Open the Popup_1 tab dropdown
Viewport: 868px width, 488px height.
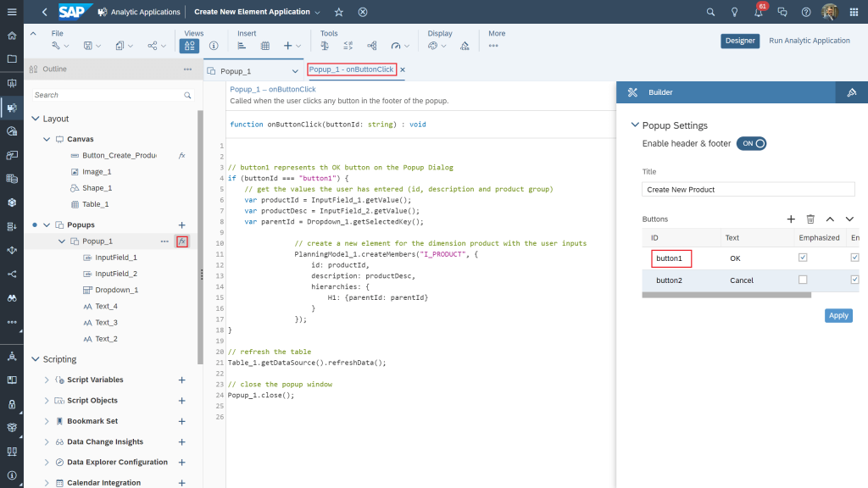pyautogui.click(x=295, y=71)
